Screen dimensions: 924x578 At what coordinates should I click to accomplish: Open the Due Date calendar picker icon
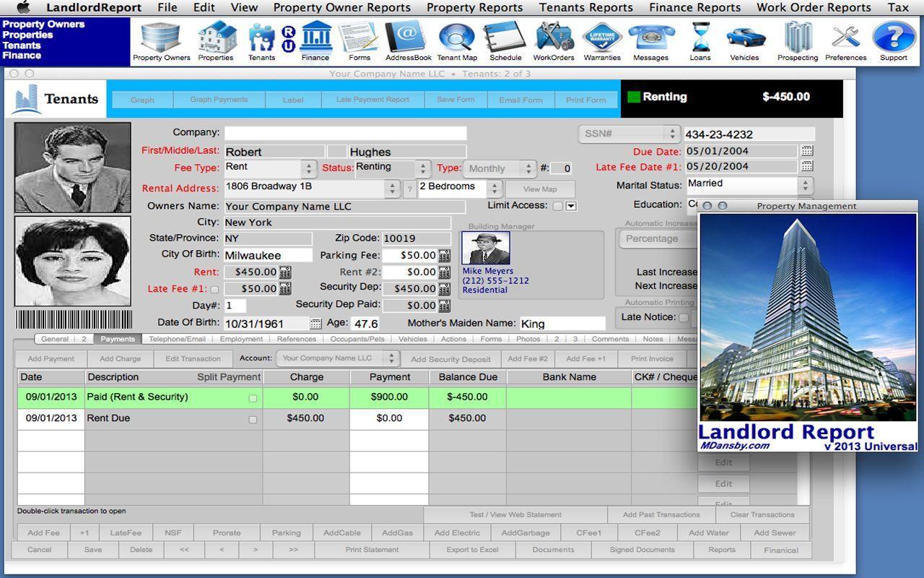point(807,151)
